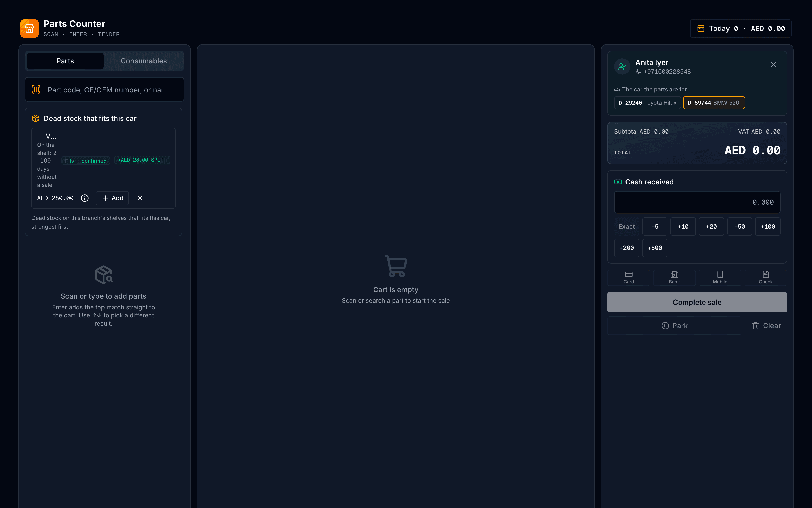Click the TOTAL AED 0.00 amount
Image resolution: width=812 pixels, height=508 pixels.
pyautogui.click(x=752, y=151)
